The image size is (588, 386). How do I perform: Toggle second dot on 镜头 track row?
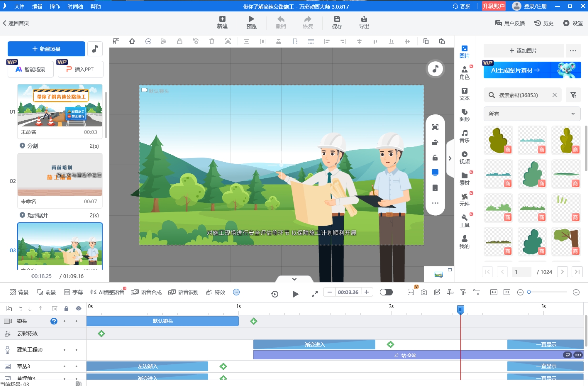point(76,321)
